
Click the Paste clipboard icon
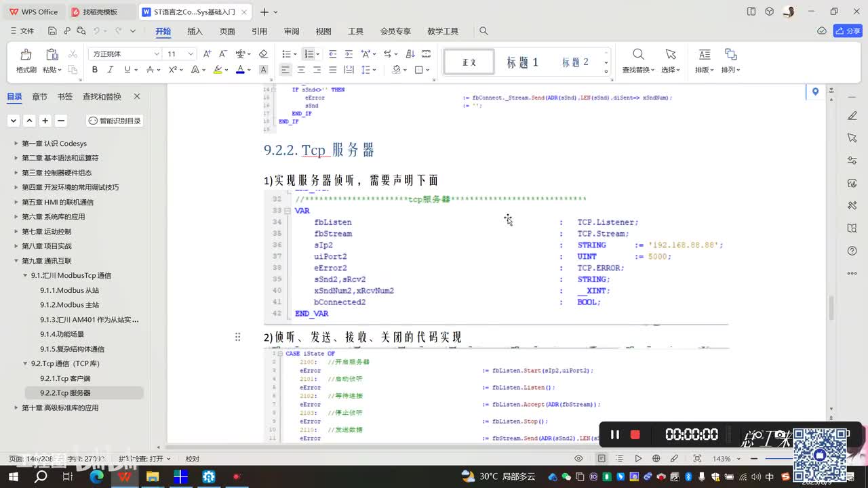click(x=52, y=54)
